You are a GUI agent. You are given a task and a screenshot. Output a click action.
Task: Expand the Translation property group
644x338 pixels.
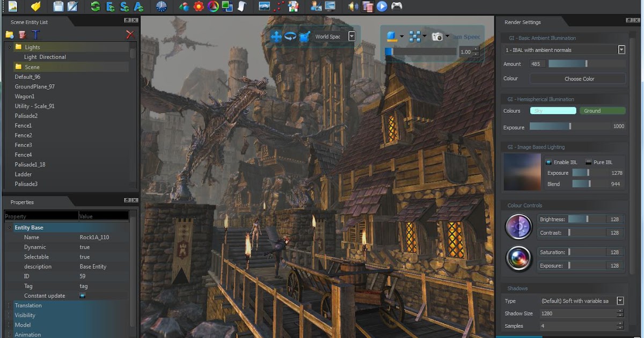(9, 305)
